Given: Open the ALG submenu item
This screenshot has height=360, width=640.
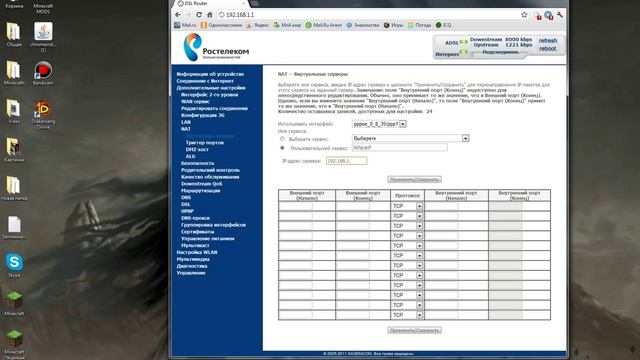Looking at the screenshot, I should (x=190, y=156).
